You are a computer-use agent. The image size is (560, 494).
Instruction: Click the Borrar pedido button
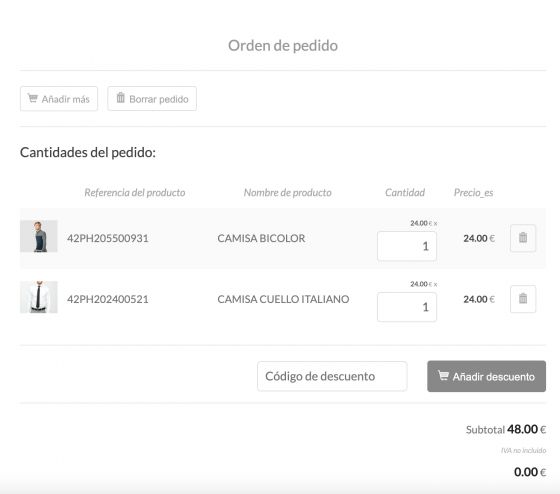[x=152, y=99]
